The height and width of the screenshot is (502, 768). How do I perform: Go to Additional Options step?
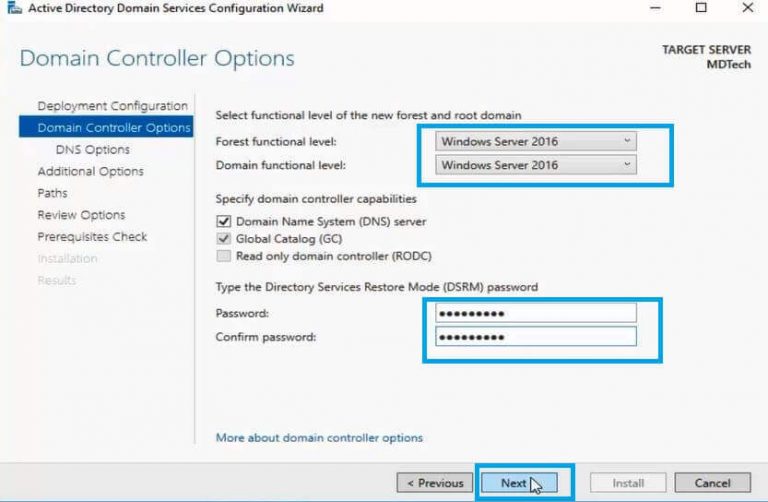pyautogui.click(x=90, y=171)
